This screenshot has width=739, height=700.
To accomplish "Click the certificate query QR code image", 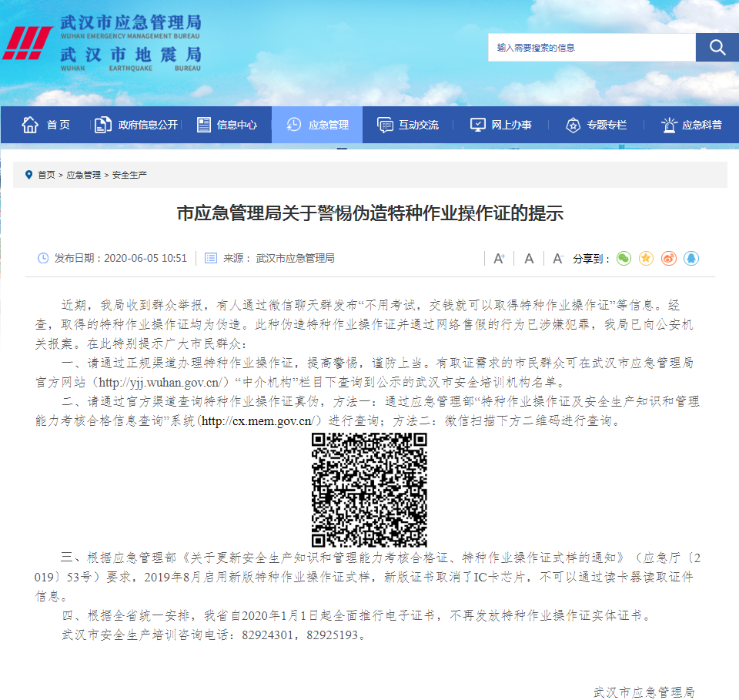I will click(369, 490).
